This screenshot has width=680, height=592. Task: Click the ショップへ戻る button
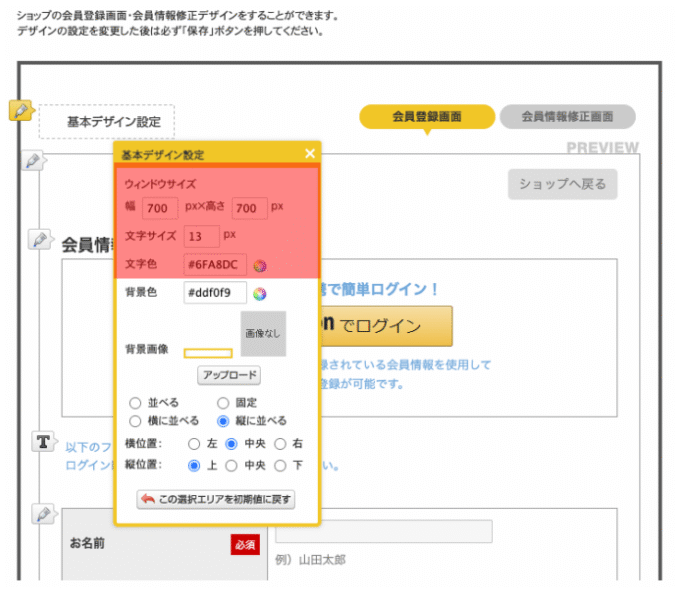[562, 184]
